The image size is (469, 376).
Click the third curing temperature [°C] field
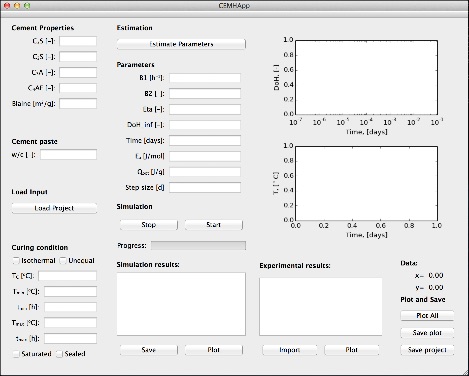tap(70, 323)
